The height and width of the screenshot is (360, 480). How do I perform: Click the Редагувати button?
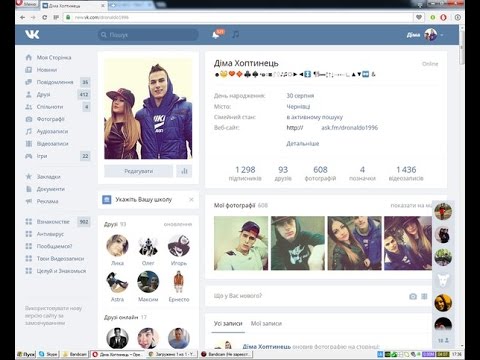(x=139, y=171)
